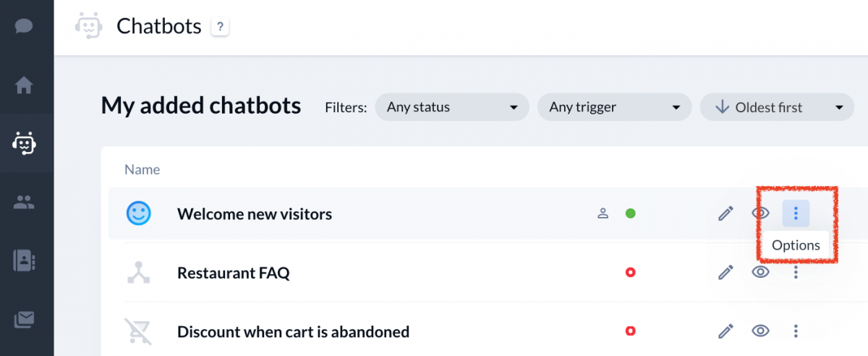Open three-dot menu for Restaurant FAQ
868x356 pixels.
coord(796,272)
